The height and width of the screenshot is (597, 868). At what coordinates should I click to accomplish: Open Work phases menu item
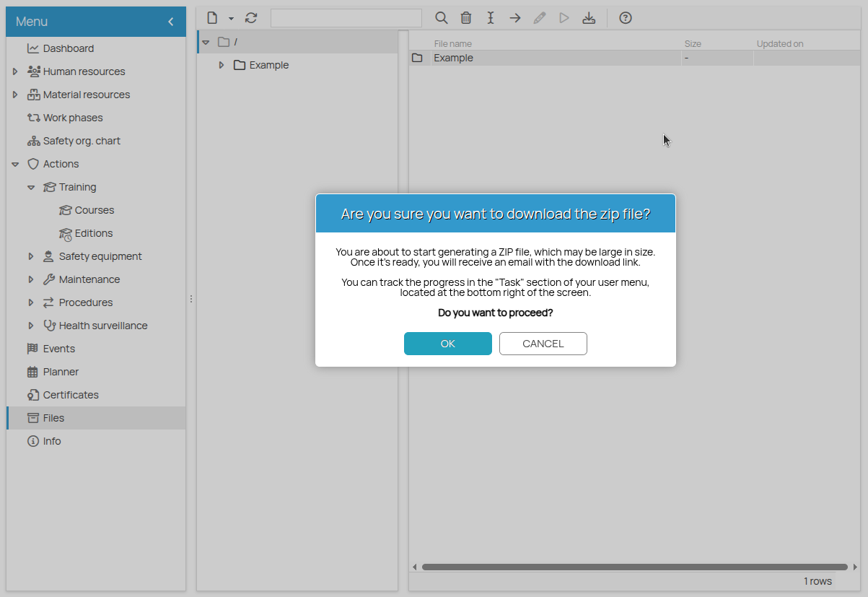pos(73,118)
